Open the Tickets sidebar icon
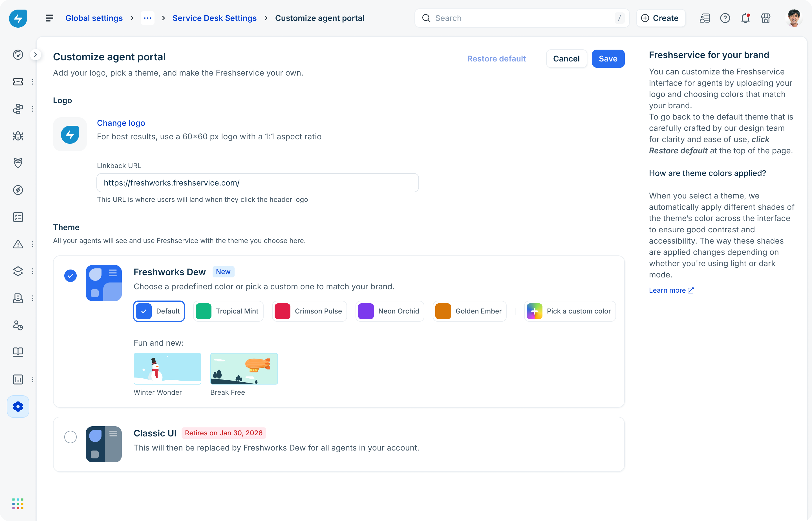Image resolution: width=812 pixels, height=521 pixels. click(x=18, y=82)
